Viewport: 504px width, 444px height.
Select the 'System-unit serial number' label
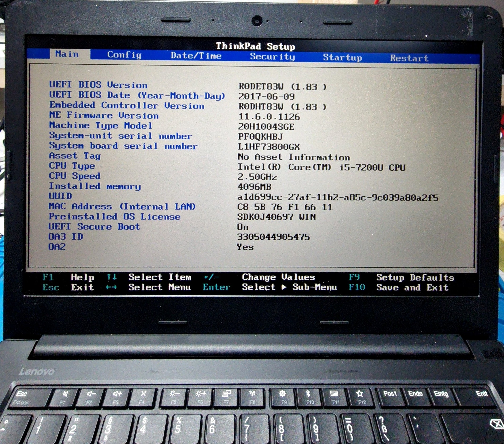coord(120,136)
